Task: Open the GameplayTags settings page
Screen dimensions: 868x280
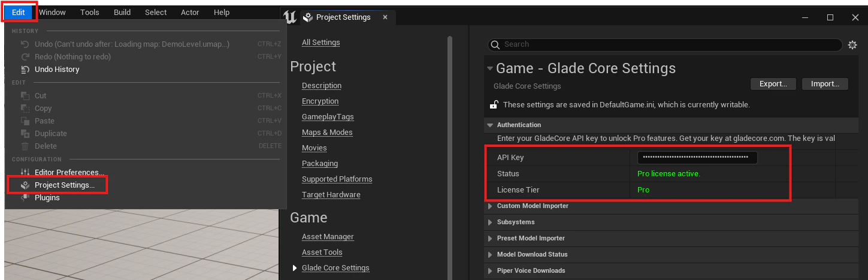Action: [328, 117]
